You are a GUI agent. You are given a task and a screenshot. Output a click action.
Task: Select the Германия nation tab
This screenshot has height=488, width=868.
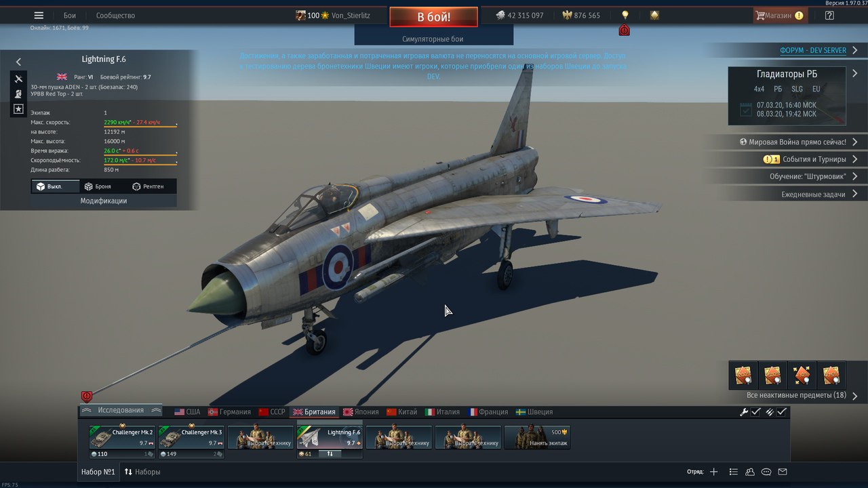[229, 411]
